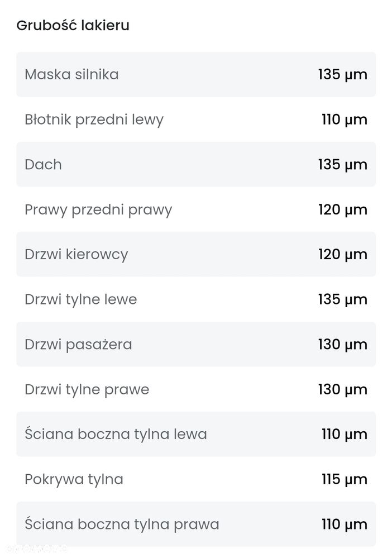The image size is (392, 558).
Task: Click the 110 µm value for Błotnik przedni lewy
Action: 345,120
